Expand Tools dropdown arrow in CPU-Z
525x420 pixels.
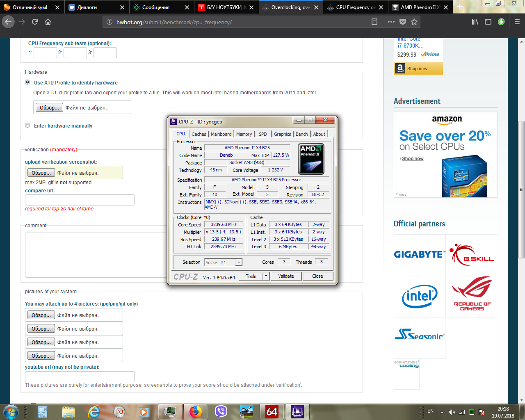click(x=266, y=276)
